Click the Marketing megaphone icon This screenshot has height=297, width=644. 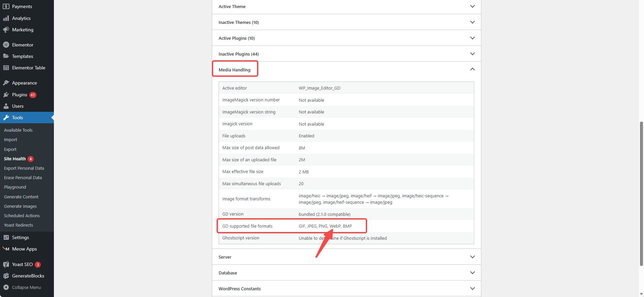tap(6, 30)
